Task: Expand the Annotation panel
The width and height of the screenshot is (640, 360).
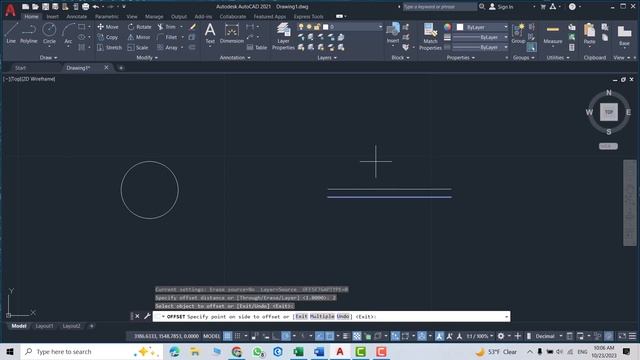Action: pyautogui.click(x=235, y=58)
